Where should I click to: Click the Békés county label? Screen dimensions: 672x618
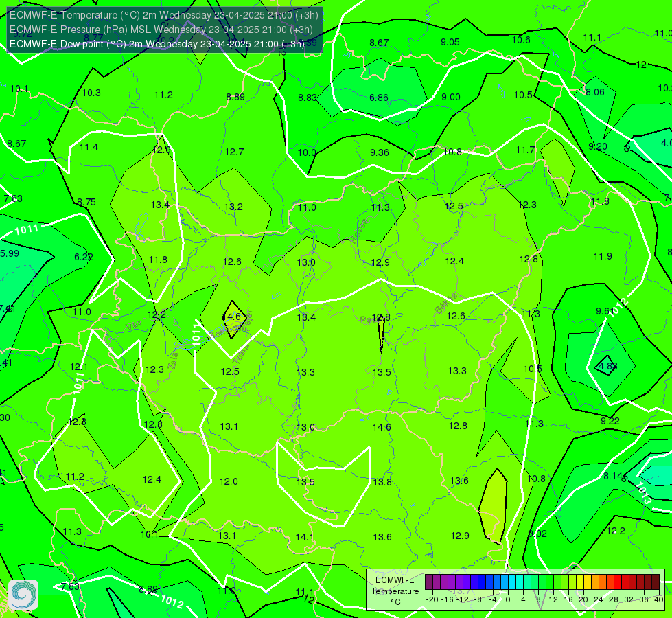click(446, 304)
